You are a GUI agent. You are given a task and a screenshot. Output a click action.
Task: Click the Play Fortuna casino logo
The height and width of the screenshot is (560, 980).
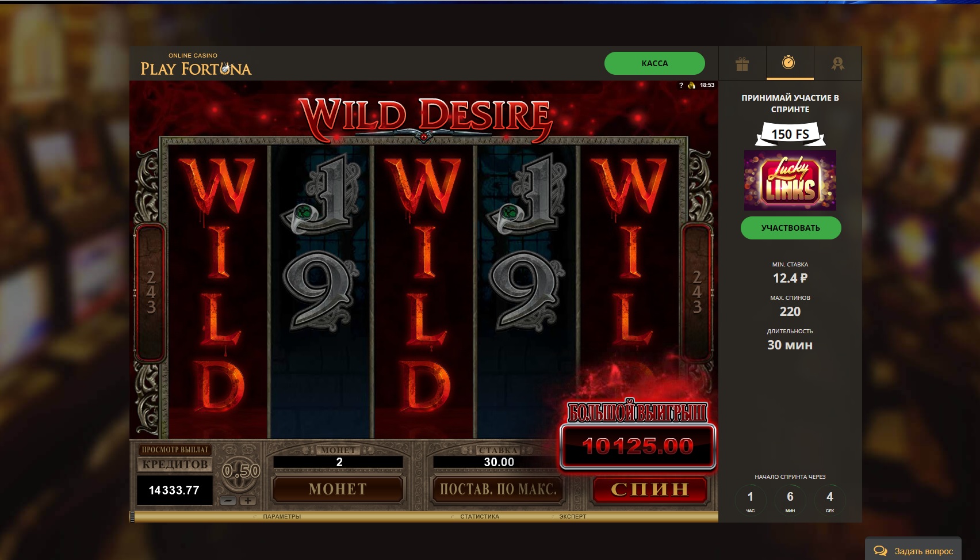[x=196, y=64]
